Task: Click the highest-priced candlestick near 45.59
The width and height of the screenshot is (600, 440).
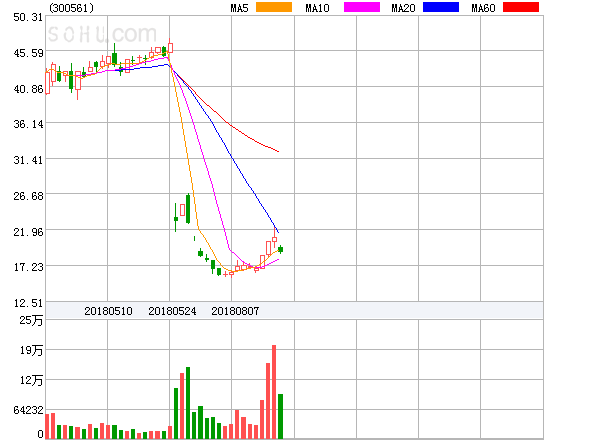Action: (x=170, y=47)
